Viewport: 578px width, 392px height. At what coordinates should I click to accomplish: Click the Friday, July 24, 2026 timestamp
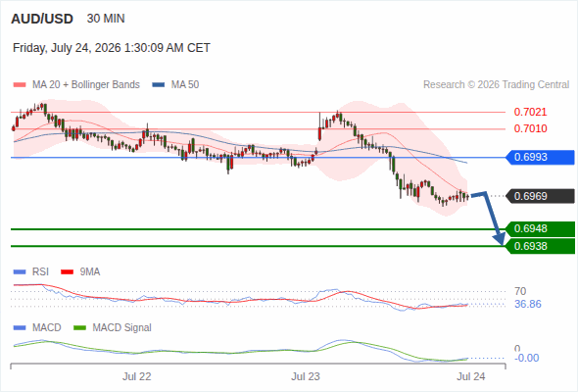point(112,48)
